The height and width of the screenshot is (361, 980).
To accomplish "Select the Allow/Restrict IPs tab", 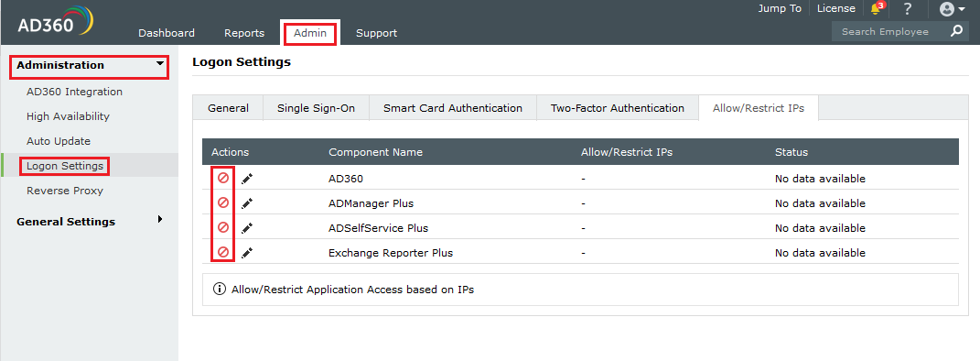I will (759, 108).
